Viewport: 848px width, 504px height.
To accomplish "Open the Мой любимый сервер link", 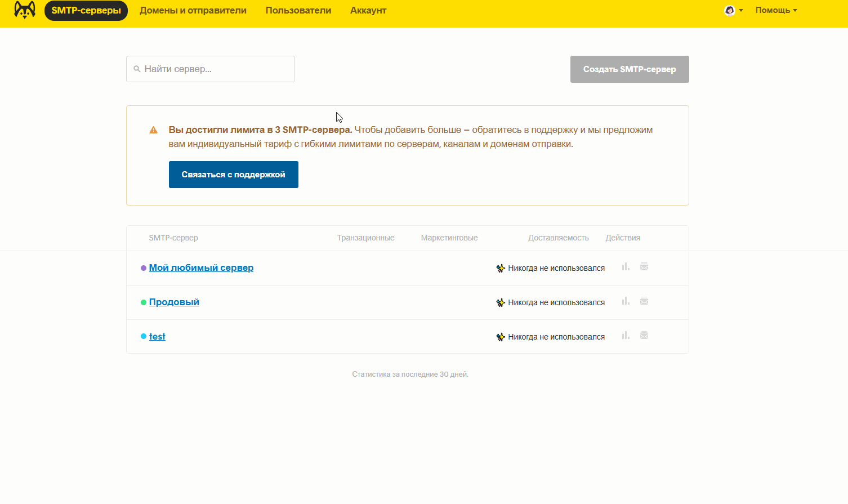I will click(201, 267).
